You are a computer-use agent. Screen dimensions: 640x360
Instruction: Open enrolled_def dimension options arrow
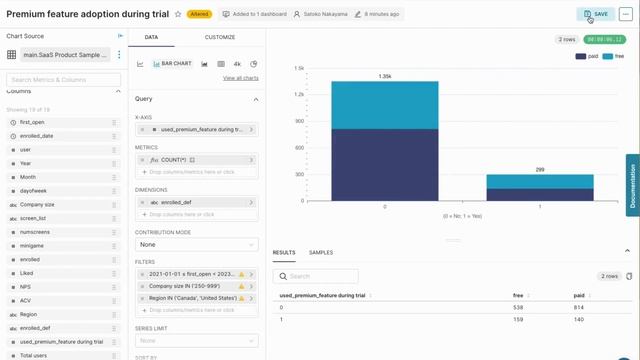[251, 202]
